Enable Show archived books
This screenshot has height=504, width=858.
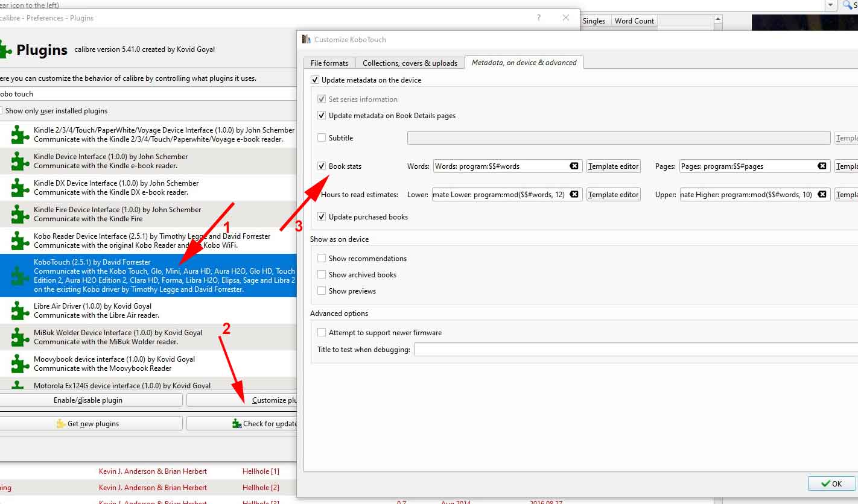click(322, 275)
